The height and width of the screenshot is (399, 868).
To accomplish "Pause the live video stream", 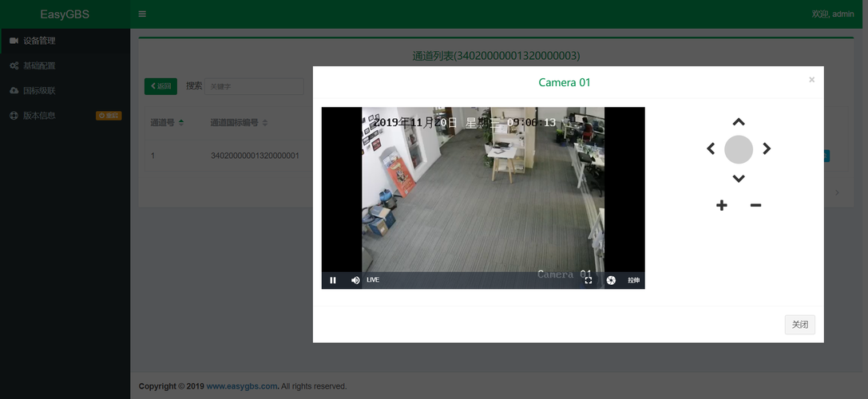I will [x=333, y=280].
